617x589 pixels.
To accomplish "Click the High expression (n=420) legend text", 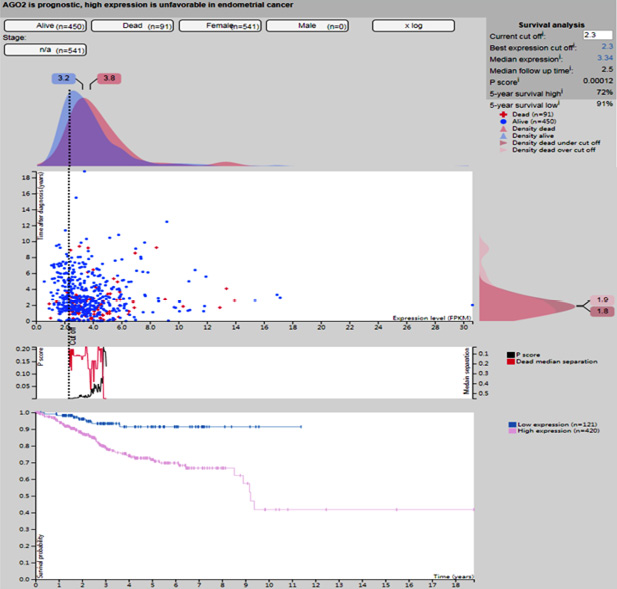I will pos(558,431).
